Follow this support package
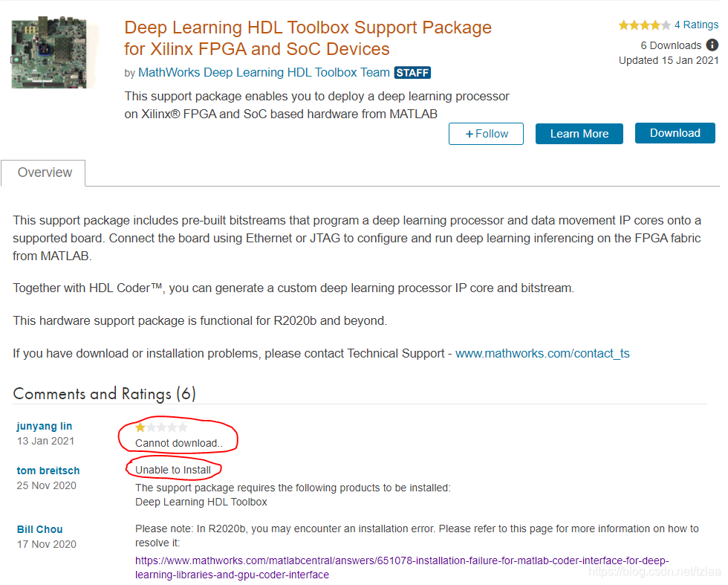This screenshot has width=728, height=585. 486,134
